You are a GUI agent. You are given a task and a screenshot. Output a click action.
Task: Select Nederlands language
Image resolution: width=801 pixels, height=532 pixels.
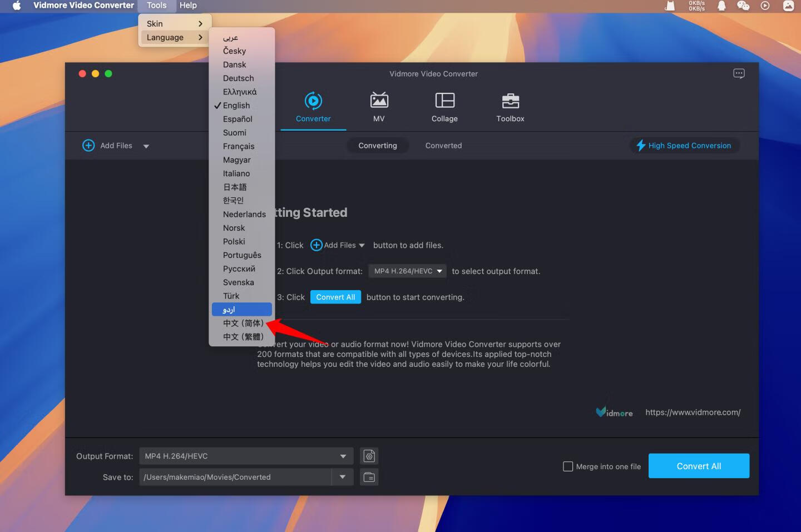tap(242, 214)
